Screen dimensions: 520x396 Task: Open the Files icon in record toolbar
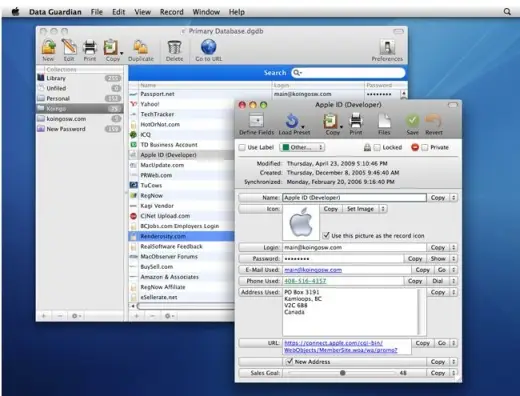pos(384,121)
